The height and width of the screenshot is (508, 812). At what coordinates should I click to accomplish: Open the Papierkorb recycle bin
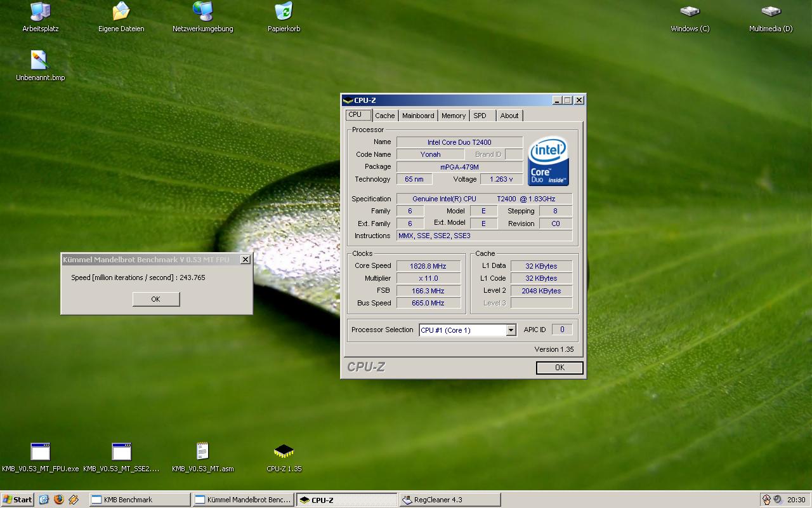click(284, 12)
